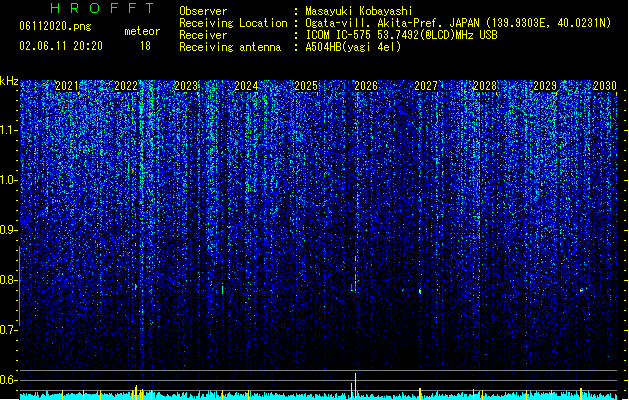629x400 pixels.
Task: Click the 2021 time marker
Action: point(67,86)
